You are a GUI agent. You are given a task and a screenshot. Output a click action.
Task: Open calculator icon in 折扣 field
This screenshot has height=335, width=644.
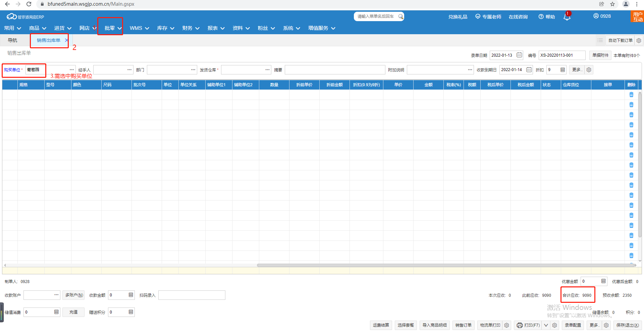pyautogui.click(x=562, y=70)
